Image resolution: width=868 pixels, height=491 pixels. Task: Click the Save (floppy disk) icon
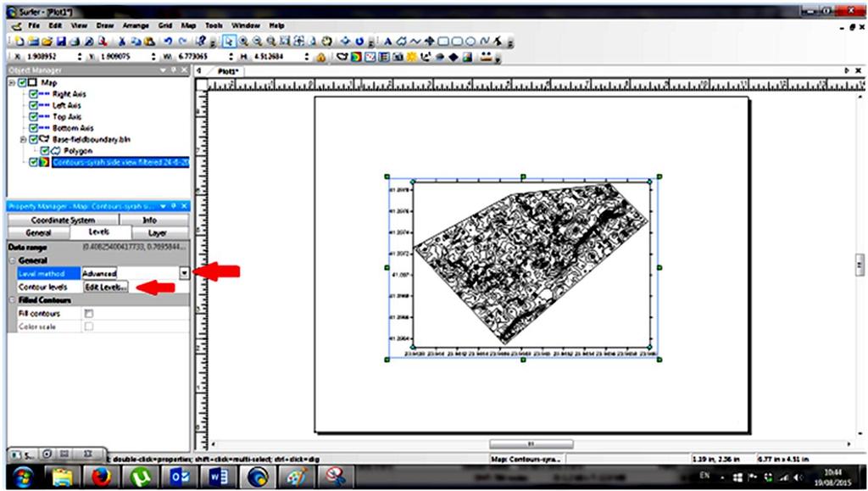61,42
